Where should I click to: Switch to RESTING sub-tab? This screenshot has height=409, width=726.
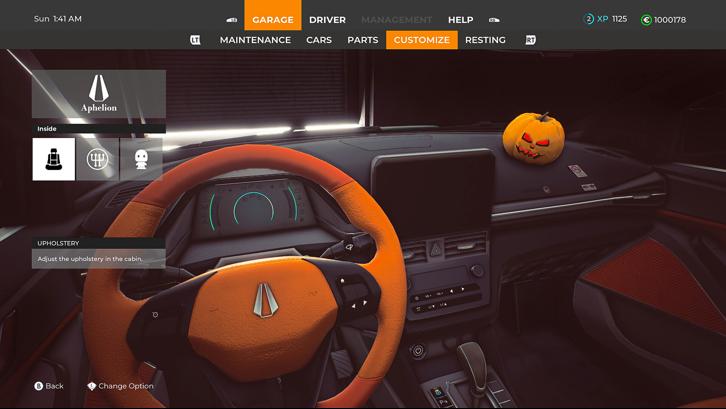point(485,40)
